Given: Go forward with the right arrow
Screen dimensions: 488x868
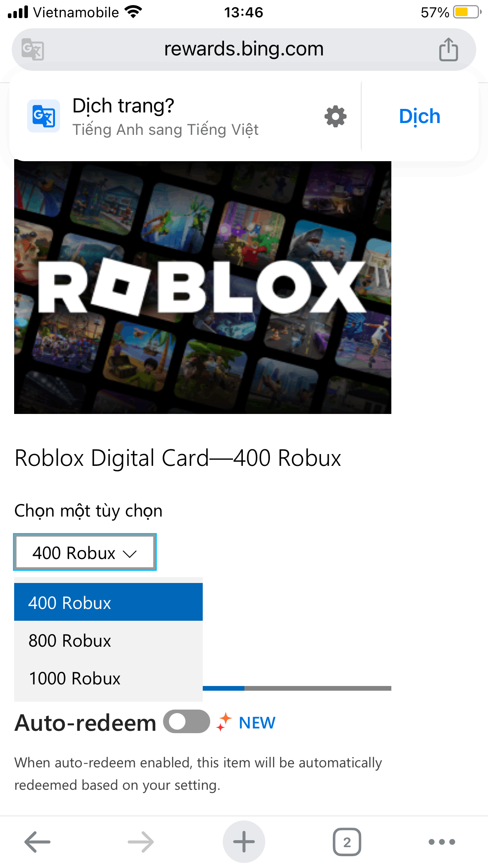Looking at the screenshot, I should coord(141,842).
